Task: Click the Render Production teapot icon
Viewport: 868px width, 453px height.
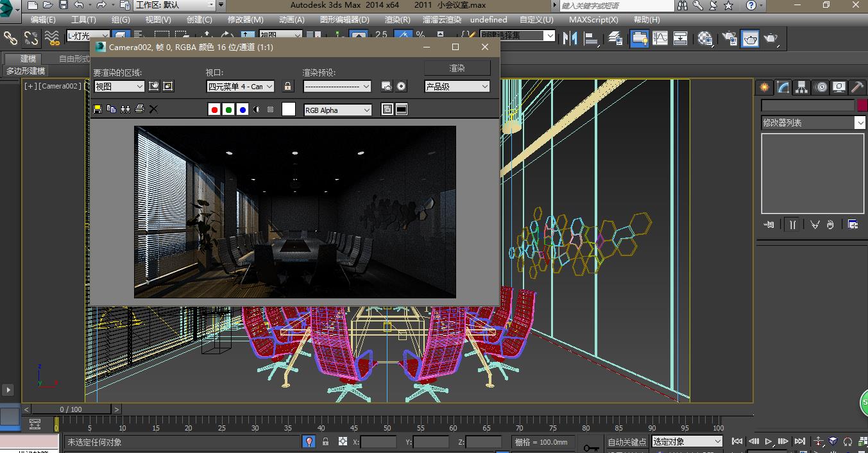Action: pos(771,38)
